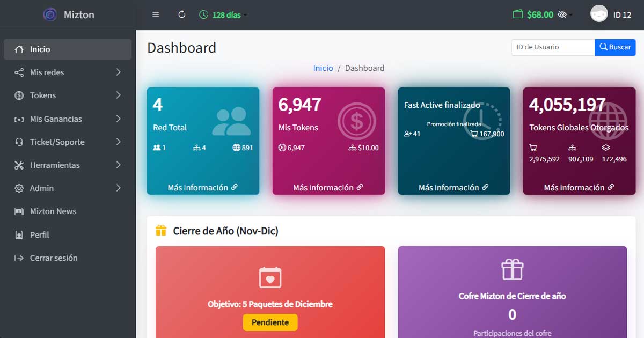Toggle balance visibility eye icon

[562, 15]
